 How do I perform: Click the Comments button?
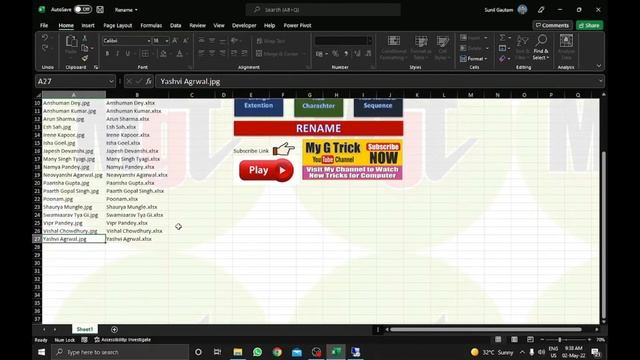552,25
